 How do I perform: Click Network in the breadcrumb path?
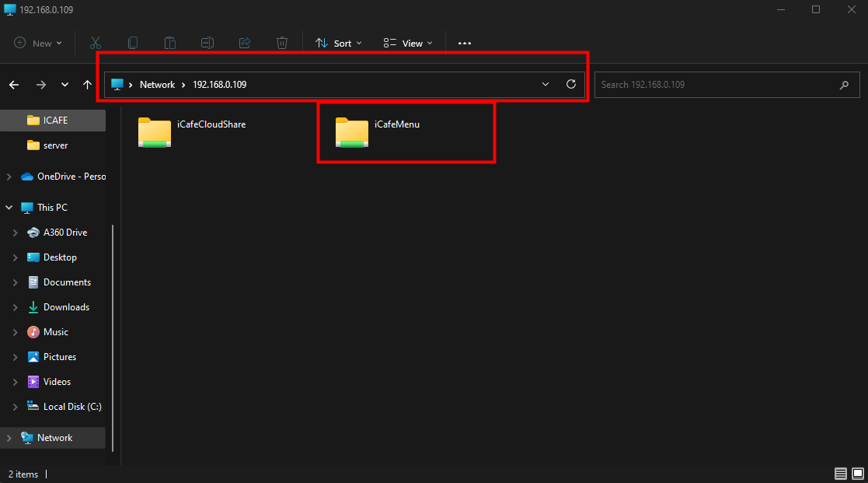pyautogui.click(x=157, y=84)
